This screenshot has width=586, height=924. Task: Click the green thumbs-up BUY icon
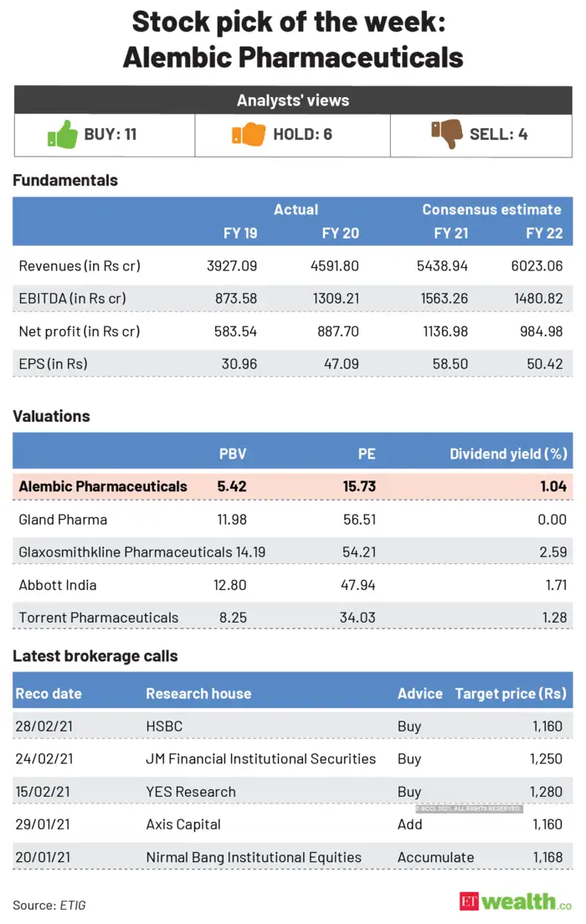coord(63,135)
